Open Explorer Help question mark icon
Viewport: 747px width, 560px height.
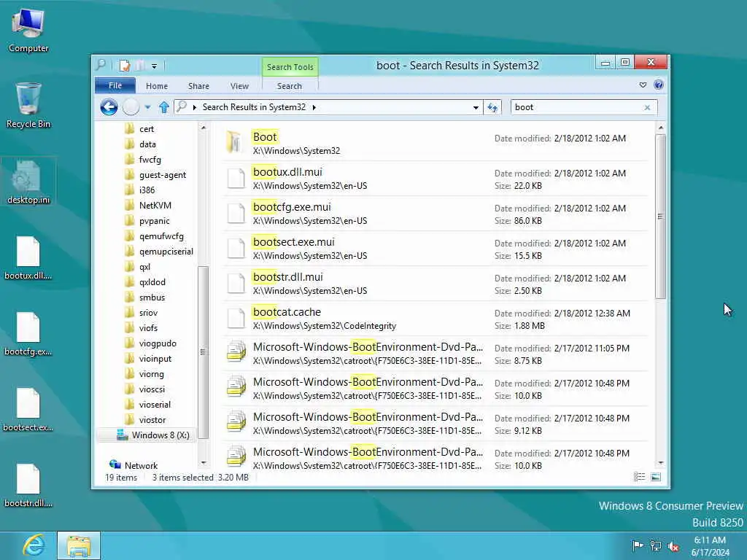659,85
